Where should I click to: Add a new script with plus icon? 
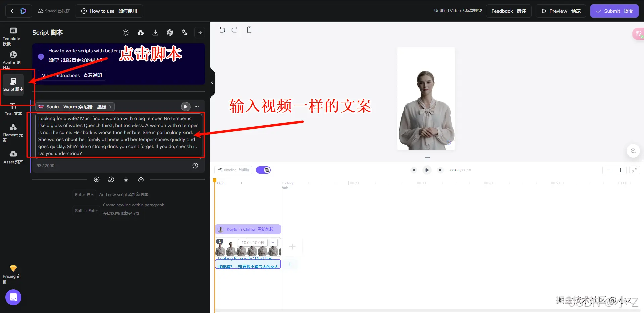pyautogui.click(x=97, y=179)
